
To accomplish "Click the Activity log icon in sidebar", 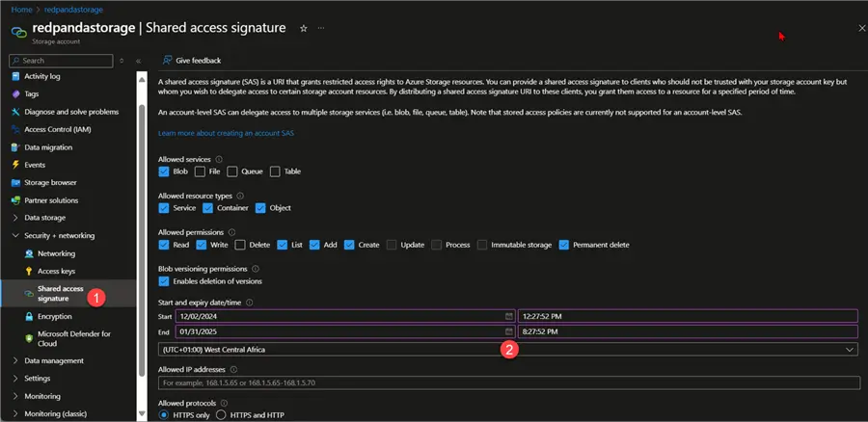I will (x=15, y=76).
